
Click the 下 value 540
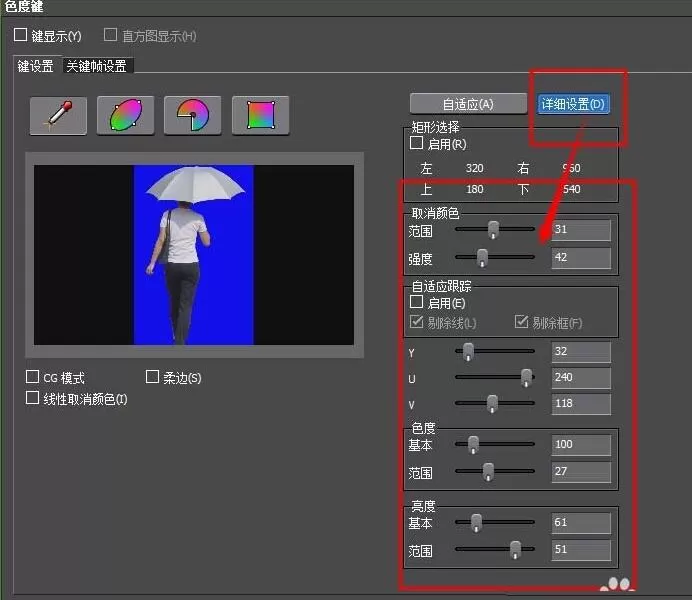click(572, 189)
